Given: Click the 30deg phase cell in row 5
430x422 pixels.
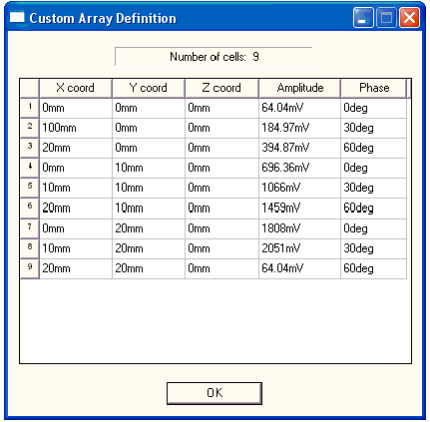Looking at the screenshot, I should (x=373, y=188).
